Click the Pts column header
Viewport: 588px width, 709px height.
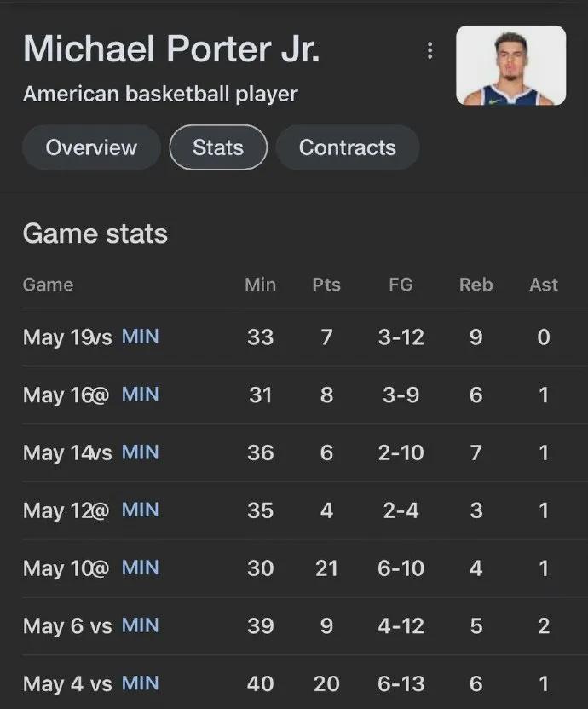tap(326, 285)
